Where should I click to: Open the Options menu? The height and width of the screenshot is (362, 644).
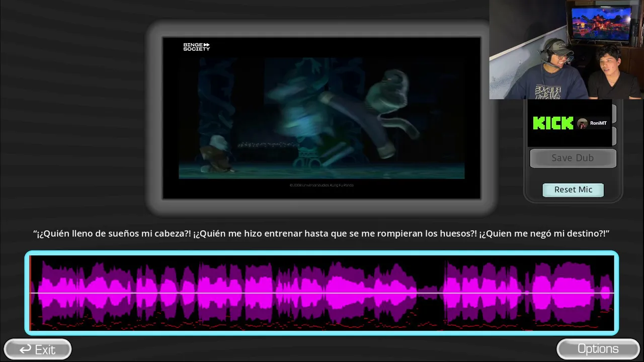pyautogui.click(x=598, y=349)
